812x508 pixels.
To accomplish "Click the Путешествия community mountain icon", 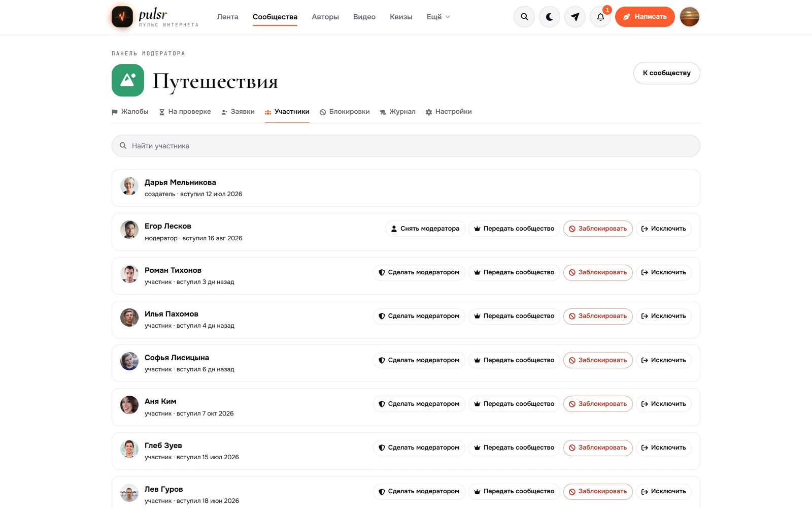I will click(x=128, y=80).
